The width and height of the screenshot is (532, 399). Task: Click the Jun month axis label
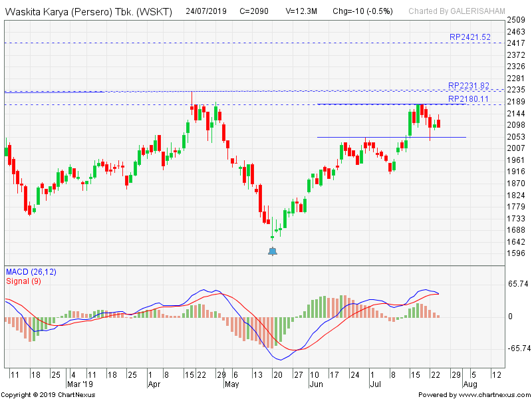315,384
